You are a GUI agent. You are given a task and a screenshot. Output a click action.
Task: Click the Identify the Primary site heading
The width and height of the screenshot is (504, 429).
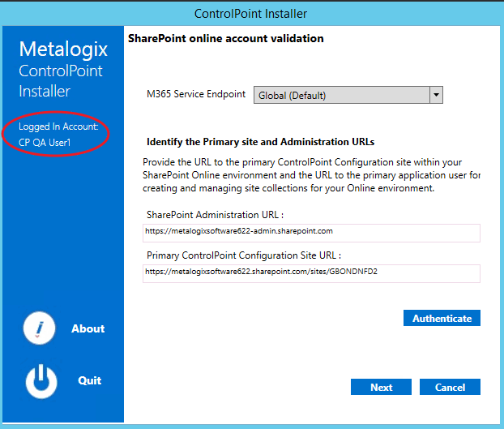click(x=260, y=142)
